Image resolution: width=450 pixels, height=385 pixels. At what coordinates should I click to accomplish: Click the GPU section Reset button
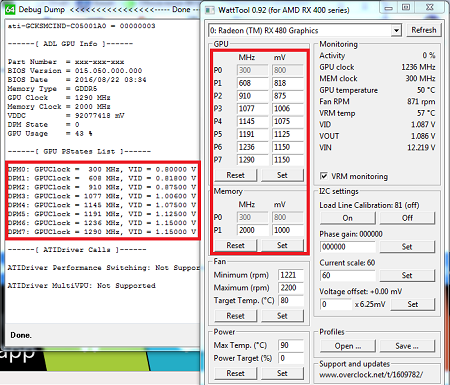click(x=235, y=175)
